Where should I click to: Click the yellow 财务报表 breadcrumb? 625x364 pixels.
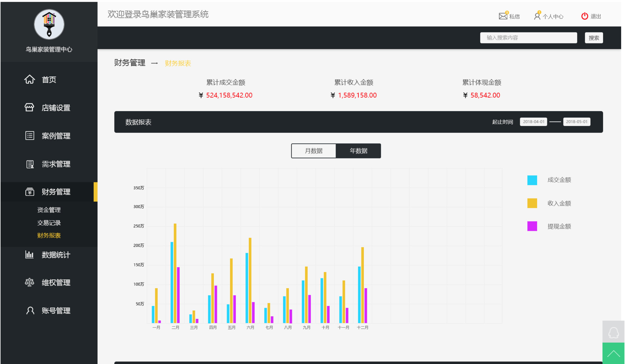tap(178, 63)
